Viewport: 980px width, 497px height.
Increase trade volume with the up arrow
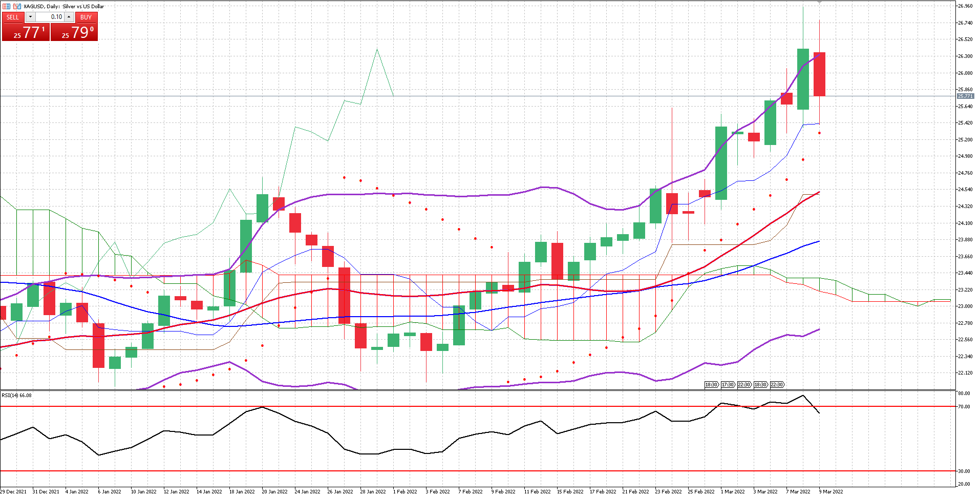[69, 17]
